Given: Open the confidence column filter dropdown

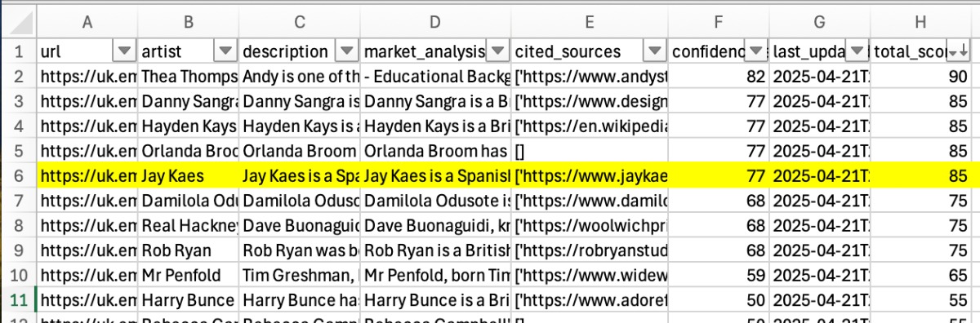Looking at the screenshot, I should click(x=757, y=51).
